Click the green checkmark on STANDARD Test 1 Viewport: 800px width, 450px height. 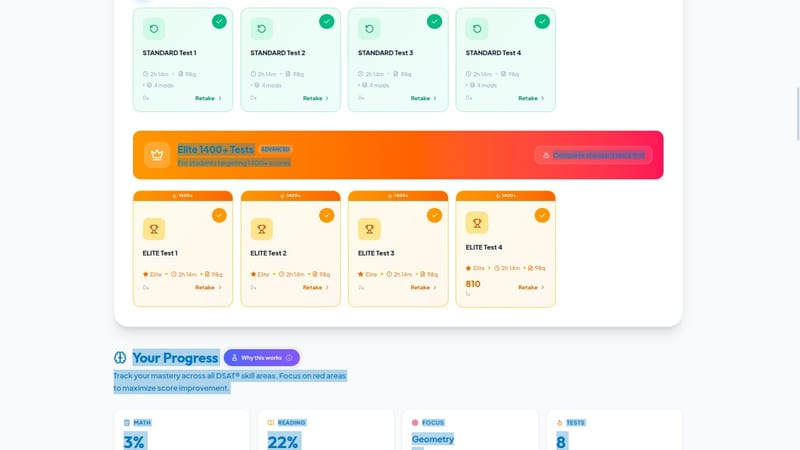coord(219,21)
